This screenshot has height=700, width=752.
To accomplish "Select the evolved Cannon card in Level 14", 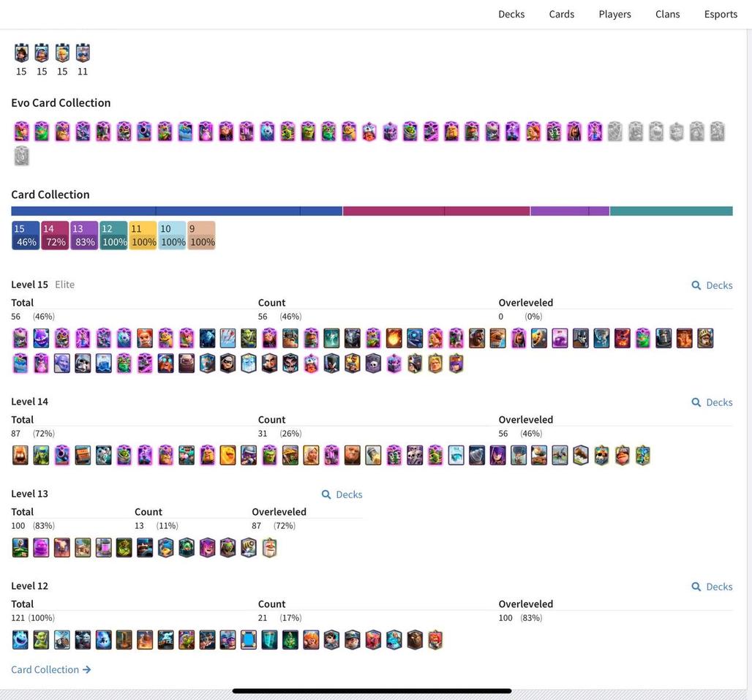I will (61, 456).
